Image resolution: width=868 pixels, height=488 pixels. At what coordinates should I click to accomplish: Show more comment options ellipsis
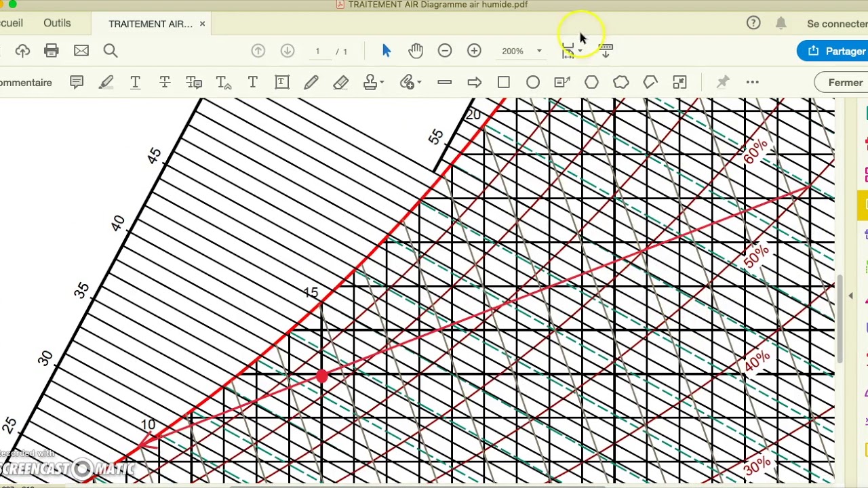pyautogui.click(x=752, y=83)
